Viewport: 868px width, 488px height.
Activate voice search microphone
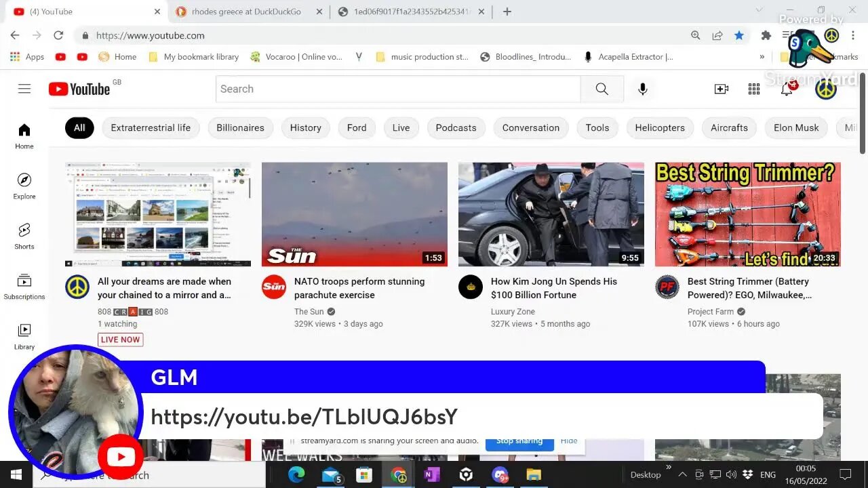[x=643, y=89]
